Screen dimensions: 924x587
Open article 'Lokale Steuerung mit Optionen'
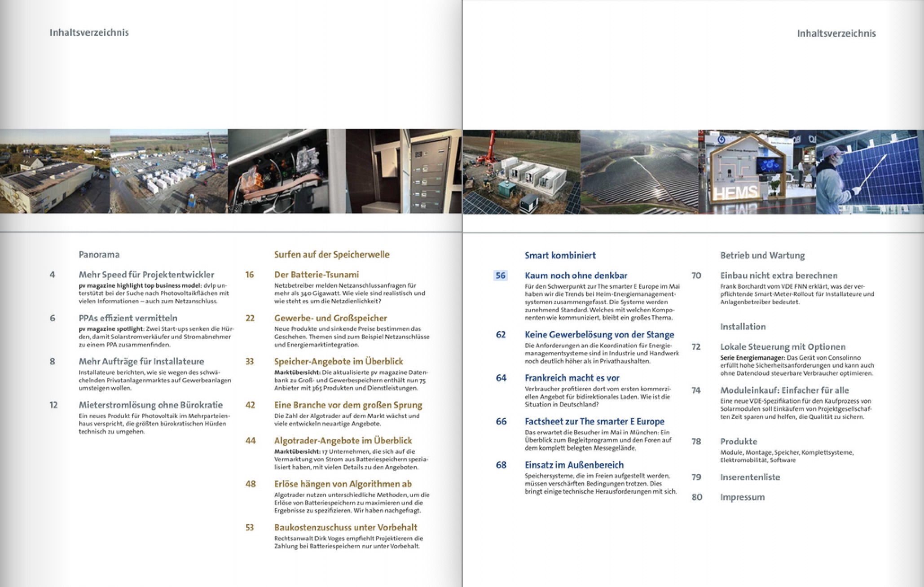[783, 347]
